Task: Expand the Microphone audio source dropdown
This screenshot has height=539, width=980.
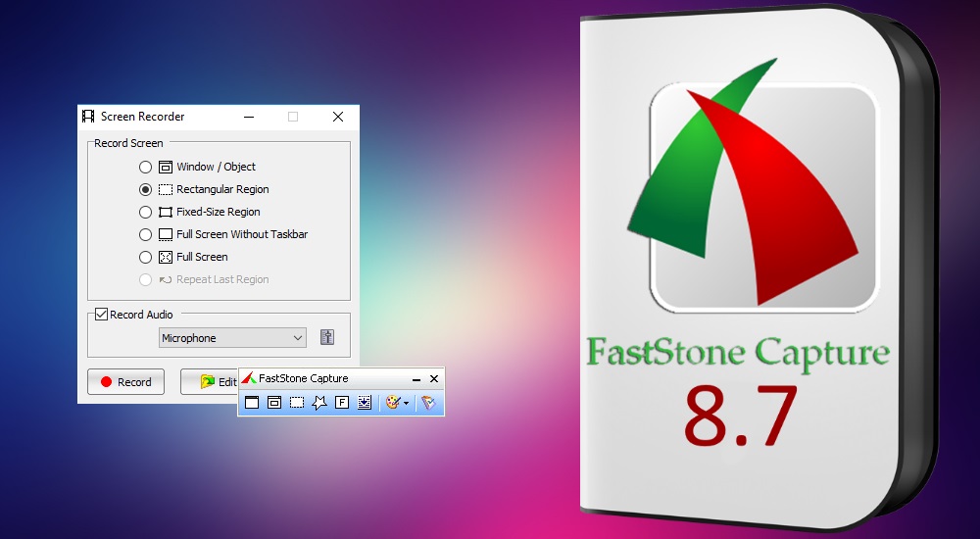Action: tap(298, 338)
